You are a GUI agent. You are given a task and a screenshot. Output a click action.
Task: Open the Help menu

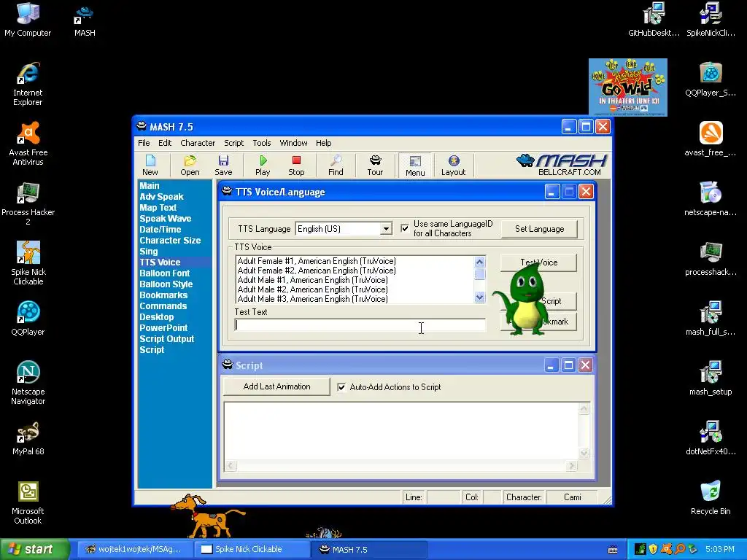pyautogui.click(x=323, y=143)
